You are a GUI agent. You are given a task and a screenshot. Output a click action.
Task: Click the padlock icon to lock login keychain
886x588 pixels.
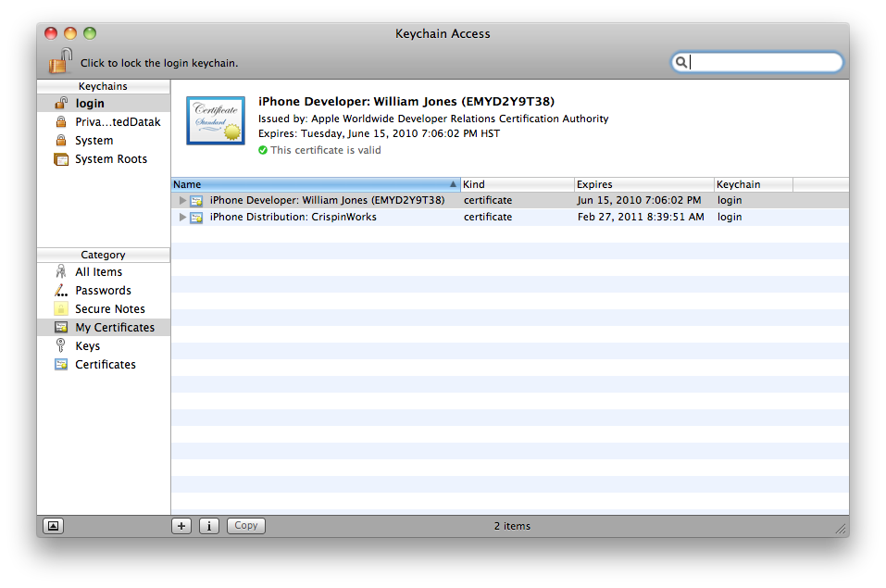(x=60, y=61)
